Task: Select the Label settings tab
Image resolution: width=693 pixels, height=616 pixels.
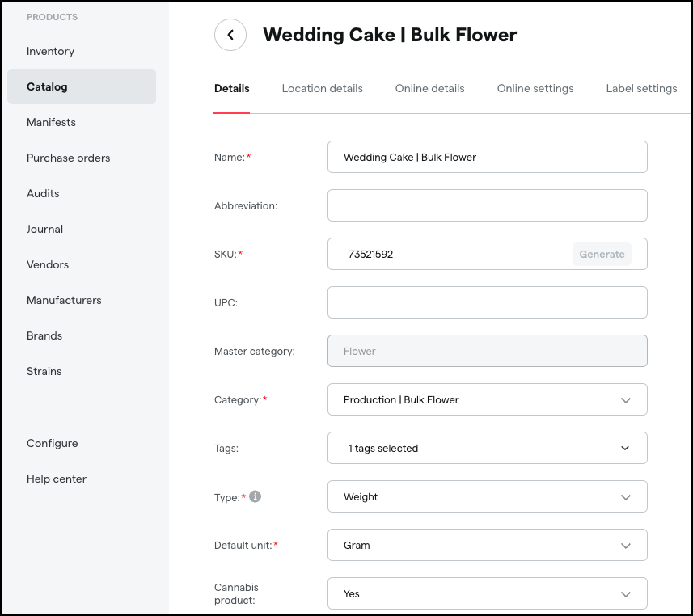Action: [x=641, y=88]
